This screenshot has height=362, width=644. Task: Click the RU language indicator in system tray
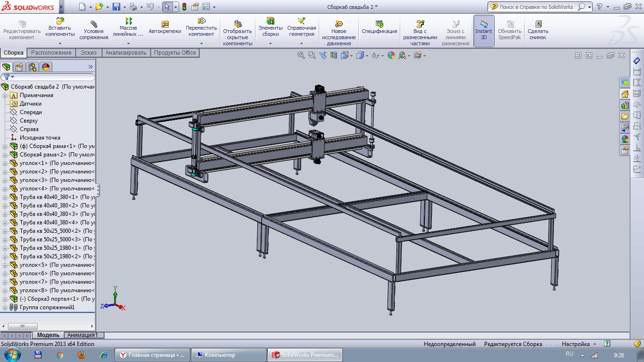pyautogui.click(x=569, y=354)
